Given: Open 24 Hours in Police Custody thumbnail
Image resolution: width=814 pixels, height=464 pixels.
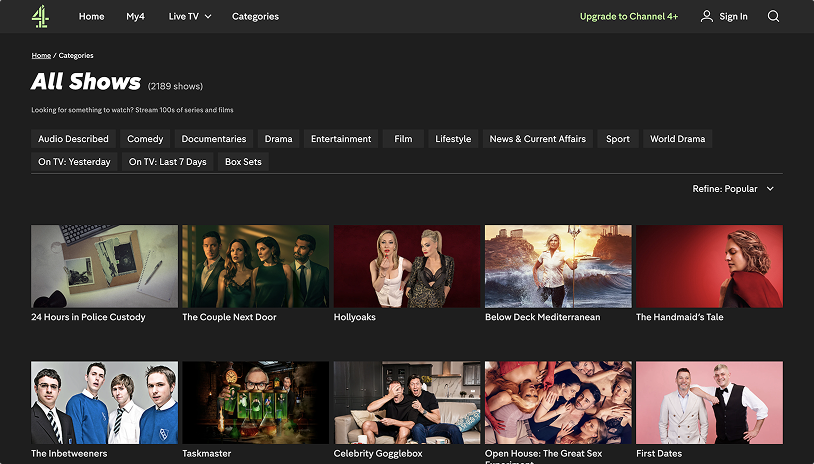Looking at the screenshot, I should click(104, 266).
